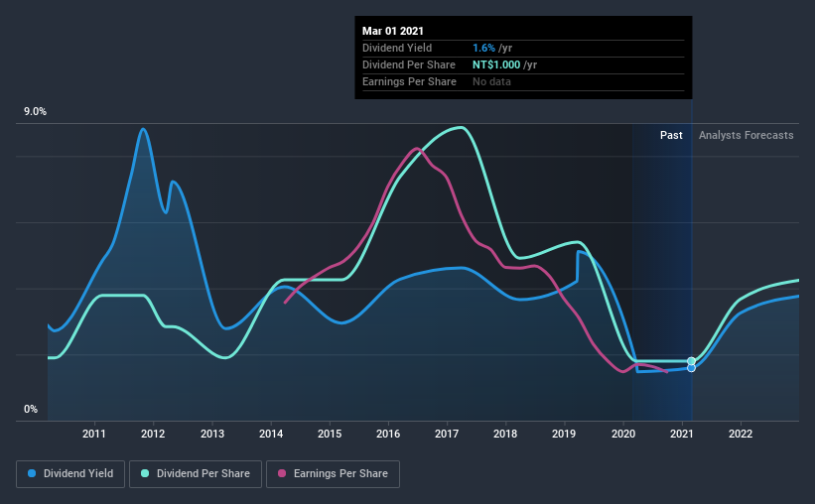Image resolution: width=815 pixels, height=504 pixels.
Task: Select the teal Dividend Per Share data point marker
Action: [691, 361]
